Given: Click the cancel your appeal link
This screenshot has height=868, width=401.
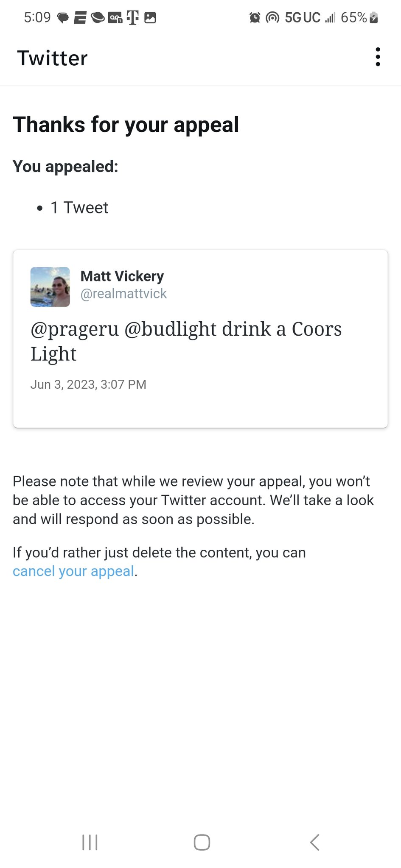Looking at the screenshot, I should 73,571.
